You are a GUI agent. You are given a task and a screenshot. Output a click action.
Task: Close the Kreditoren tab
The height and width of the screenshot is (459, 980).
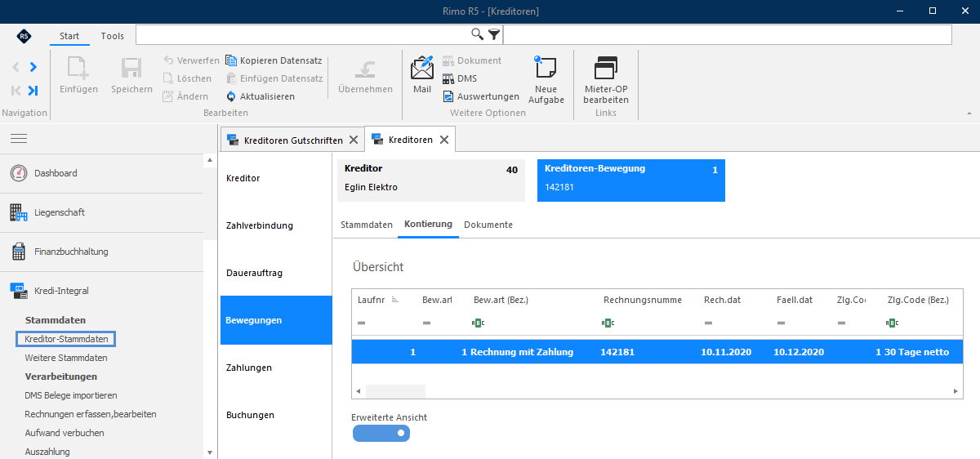(x=444, y=140)
